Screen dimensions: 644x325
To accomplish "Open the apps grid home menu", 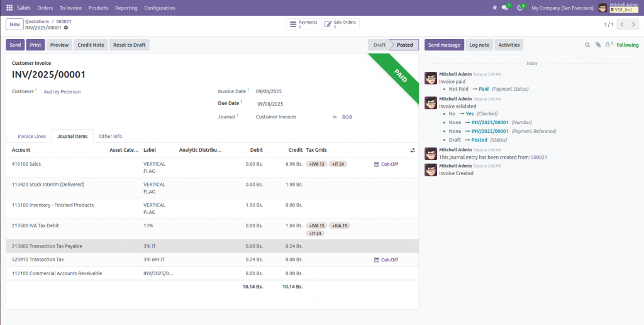I will pyautogui.click(x=9, y=8).
